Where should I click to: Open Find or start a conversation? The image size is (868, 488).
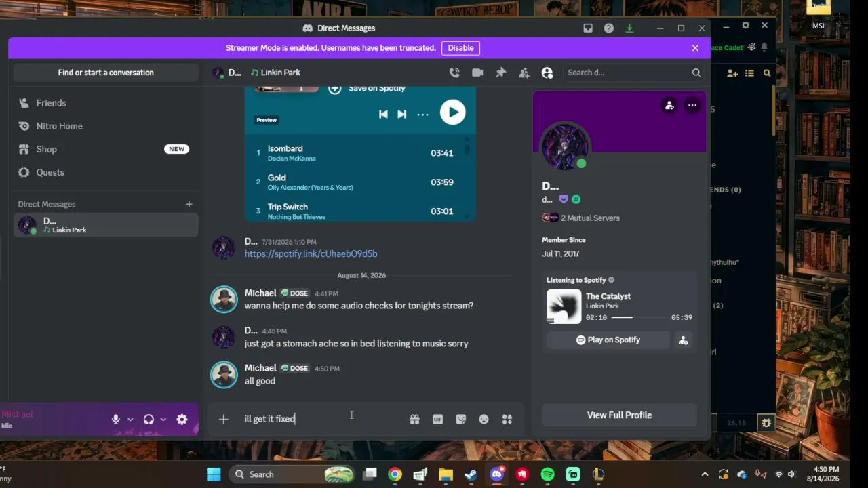click(x=106, y=73)
